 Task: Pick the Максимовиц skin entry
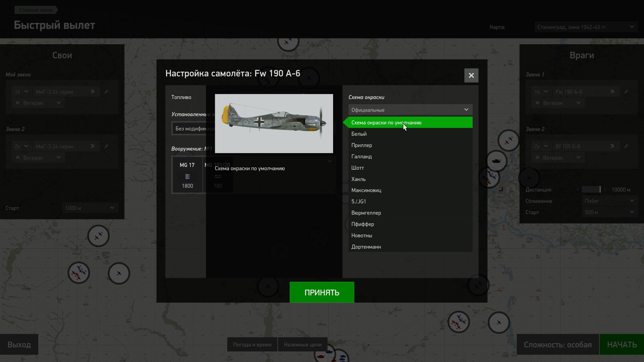(410, 190)
